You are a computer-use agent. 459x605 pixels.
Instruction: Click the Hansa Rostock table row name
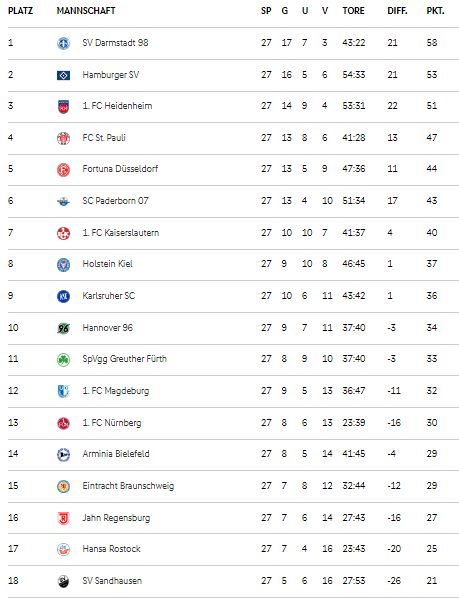click(111, 549)
